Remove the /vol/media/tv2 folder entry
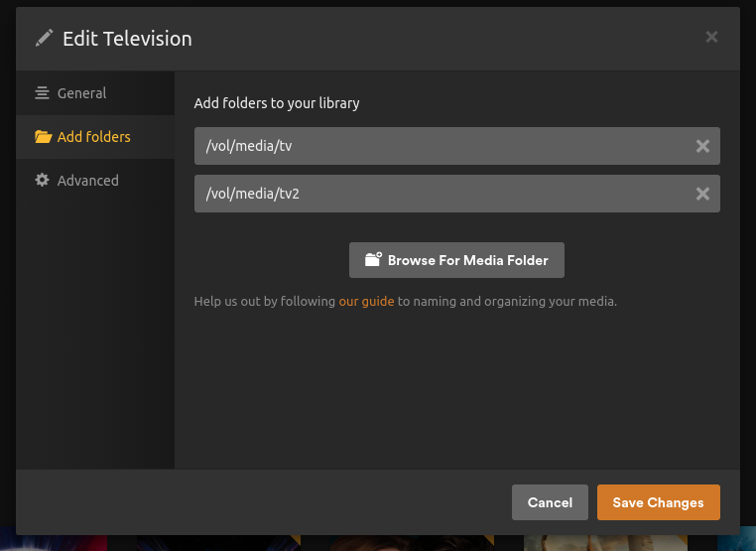 pyautogui.click(x=702, y=194)
